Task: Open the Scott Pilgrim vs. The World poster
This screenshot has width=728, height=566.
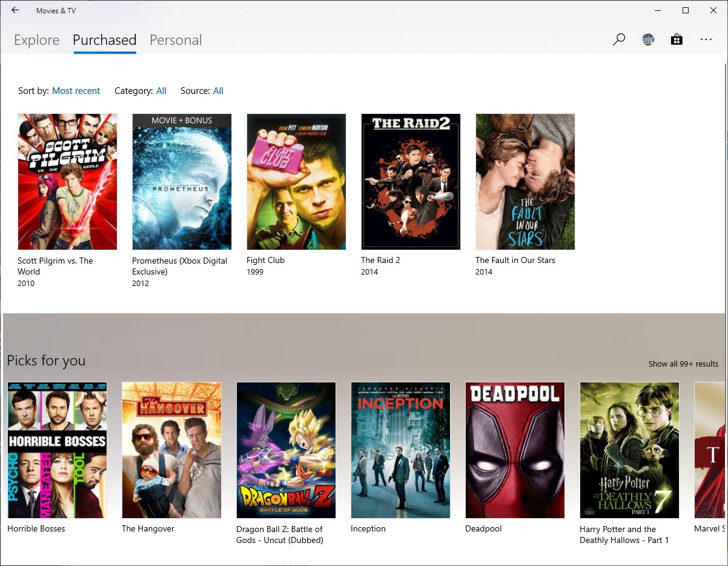Action: tap(67, 182)
